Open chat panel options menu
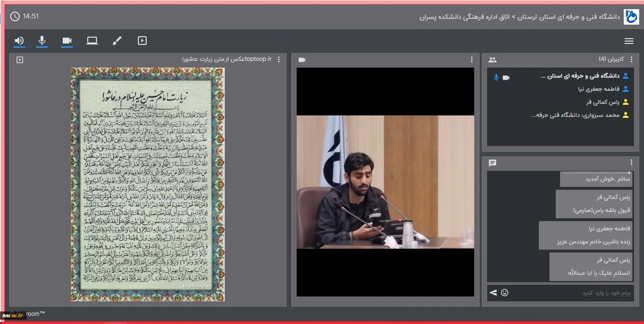Viewport: 644px width, 324px height. tap(631, 163)
